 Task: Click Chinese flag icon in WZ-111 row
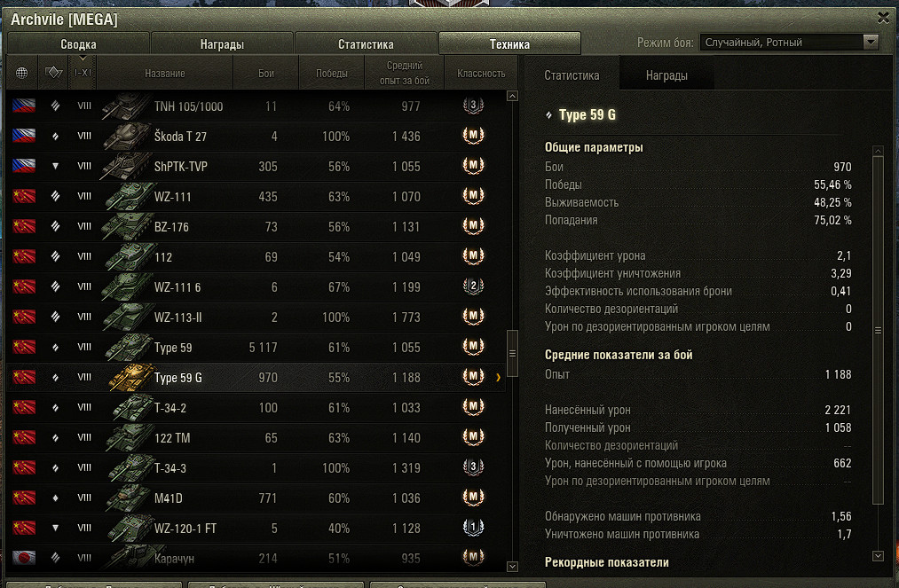pos(24,196)
